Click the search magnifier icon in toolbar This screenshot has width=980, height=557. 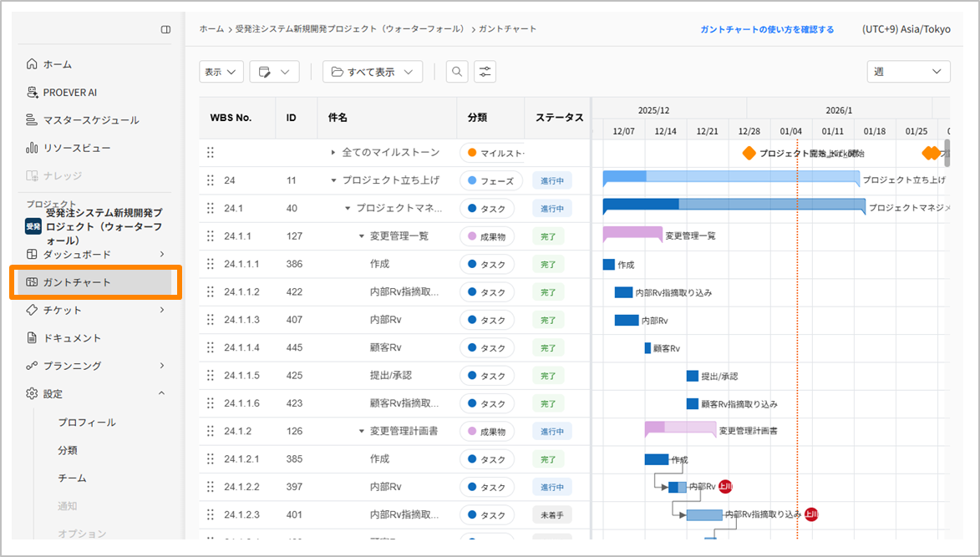click(457, 72)
